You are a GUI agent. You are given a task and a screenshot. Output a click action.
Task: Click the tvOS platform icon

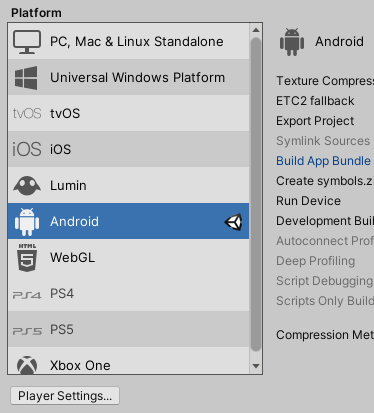[27, 114]
